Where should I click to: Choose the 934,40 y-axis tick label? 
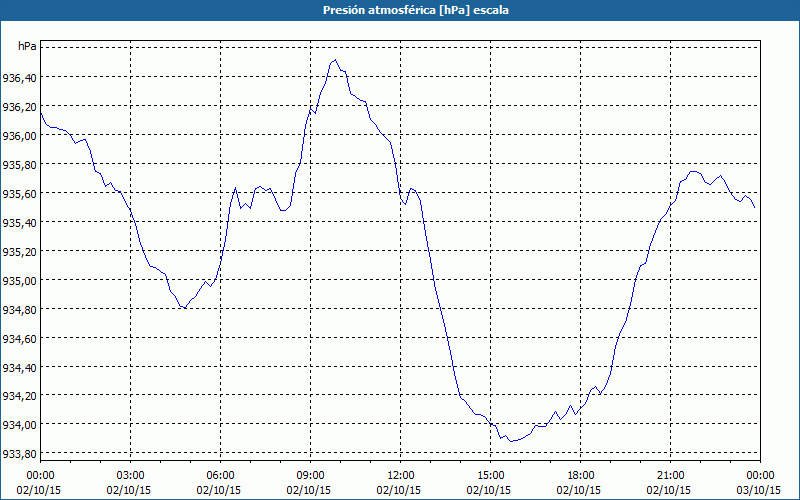tap(19, 367)
